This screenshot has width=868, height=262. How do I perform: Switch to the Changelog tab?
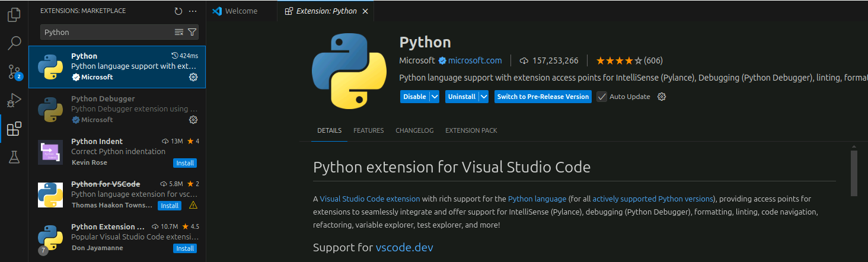pos(414,130)
